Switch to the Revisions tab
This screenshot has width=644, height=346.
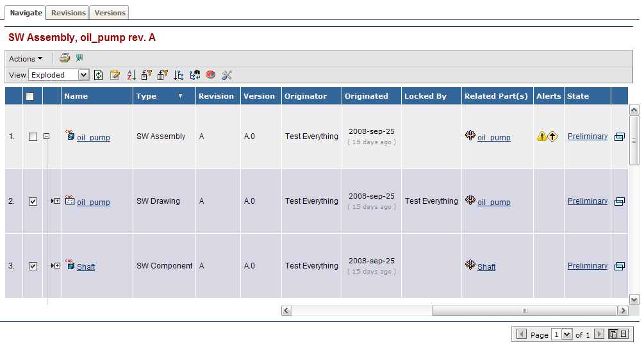(x=69, y=13)
